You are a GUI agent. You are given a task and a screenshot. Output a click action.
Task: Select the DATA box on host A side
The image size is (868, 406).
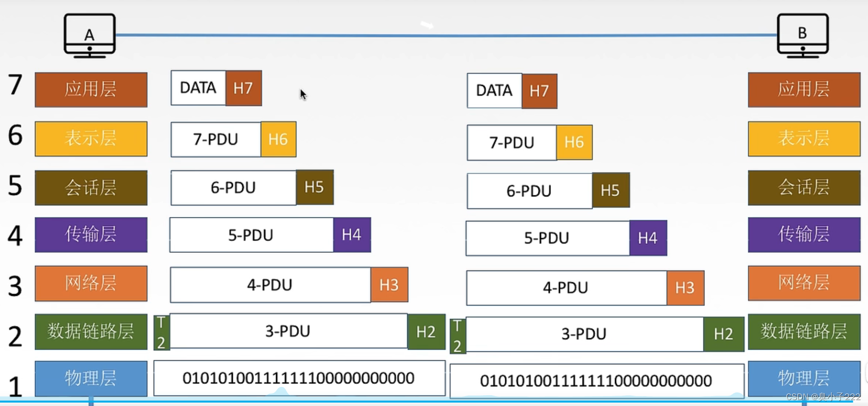[198, 88]
